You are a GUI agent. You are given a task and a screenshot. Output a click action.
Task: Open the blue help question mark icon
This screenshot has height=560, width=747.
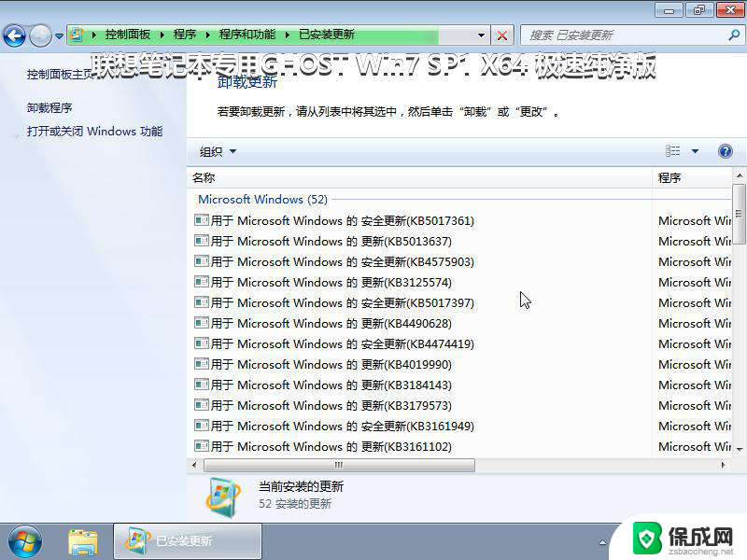pyautogui.click(x=726, y=151)
